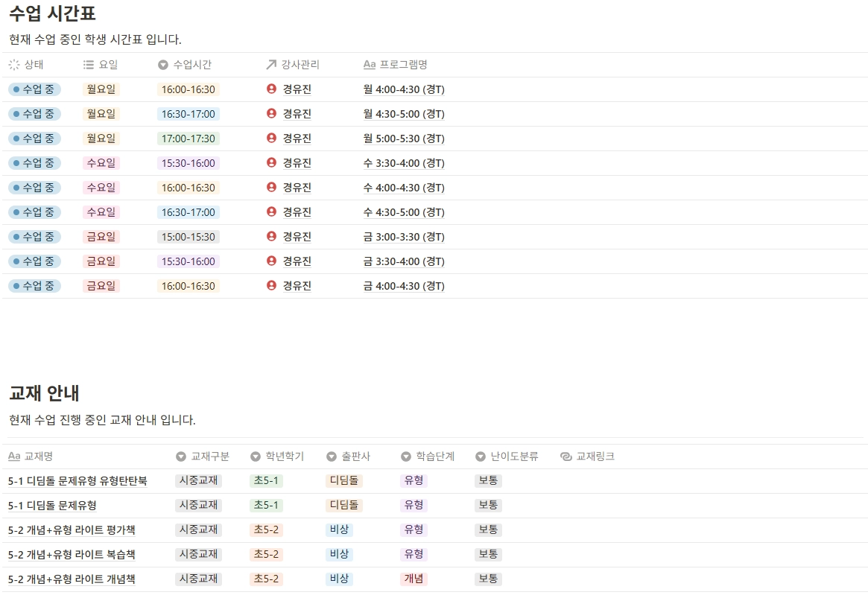Click the 강사관리 relation arrow icon

click(271, 65)
